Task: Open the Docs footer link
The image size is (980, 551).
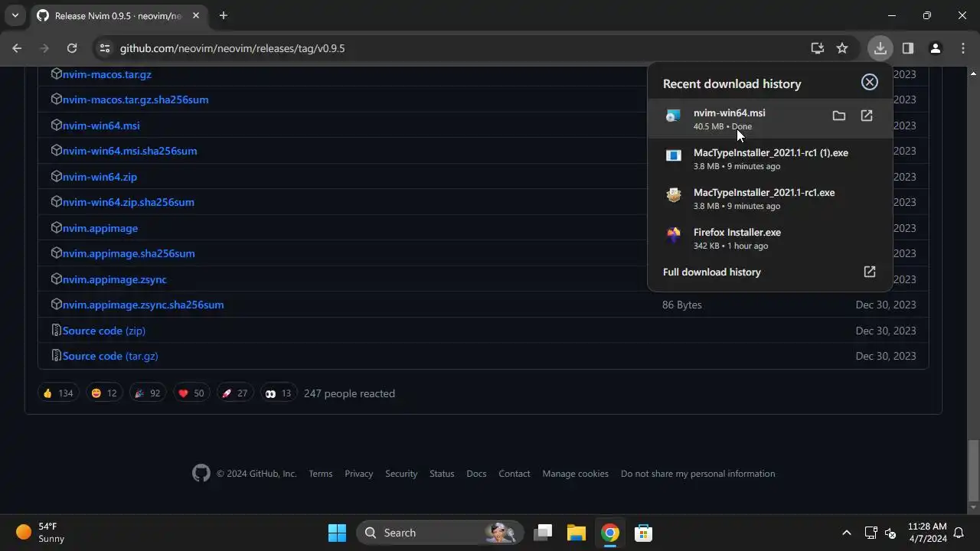Action: (x=476, y=474)
